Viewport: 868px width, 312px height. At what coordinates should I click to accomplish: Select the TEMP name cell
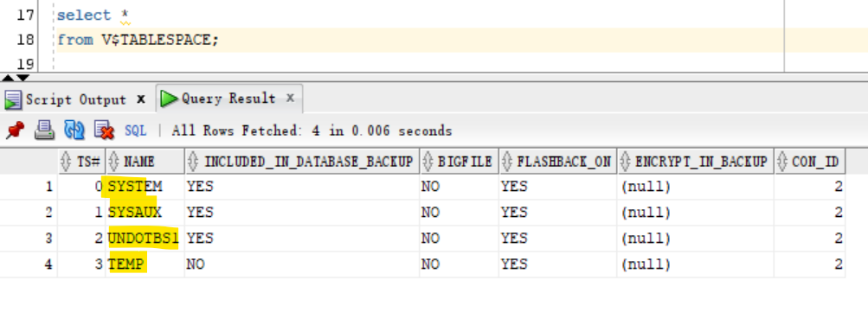(x=145, y=264)
